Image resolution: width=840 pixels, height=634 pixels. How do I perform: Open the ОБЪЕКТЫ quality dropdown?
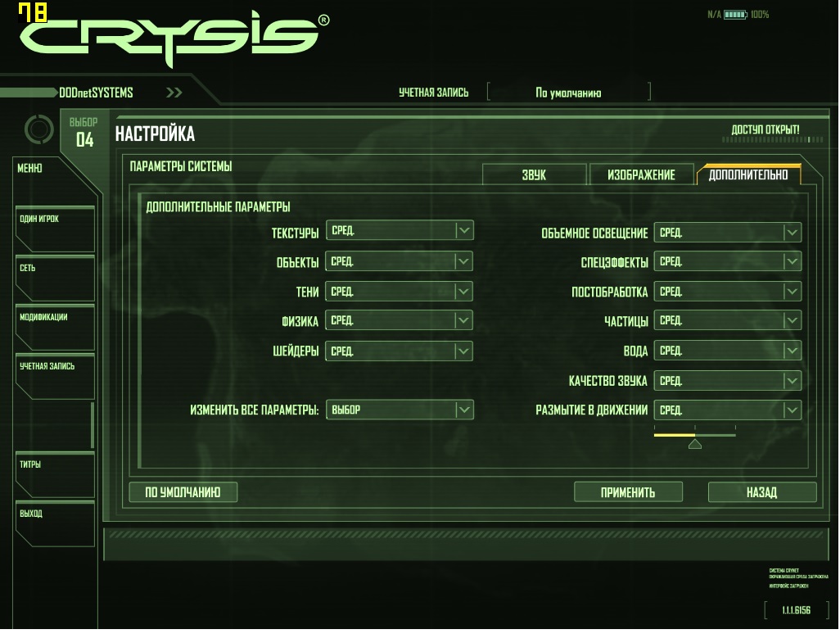399,261
